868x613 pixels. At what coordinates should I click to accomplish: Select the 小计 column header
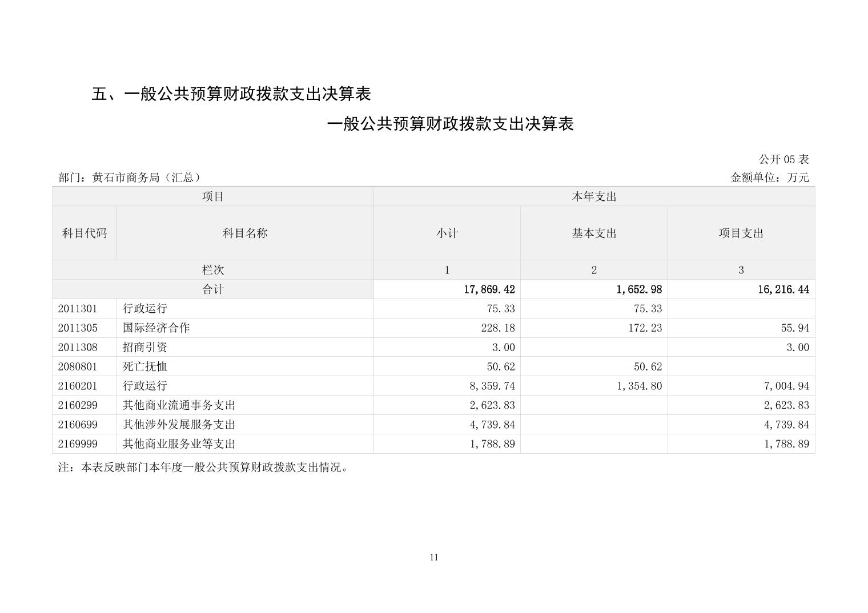coord(447,233)
